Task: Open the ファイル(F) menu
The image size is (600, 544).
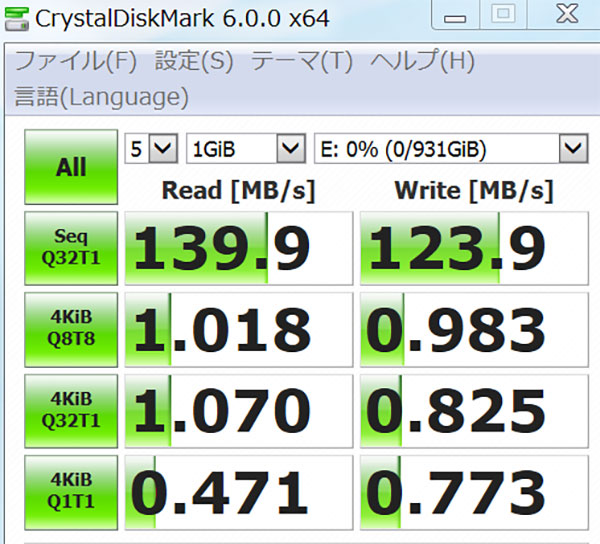Action: point(76,61)
